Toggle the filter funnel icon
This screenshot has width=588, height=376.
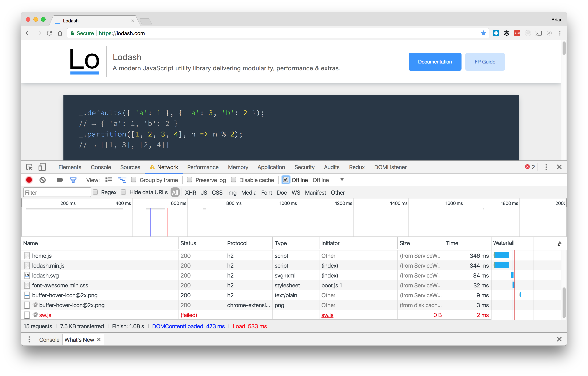click(73, 180)
